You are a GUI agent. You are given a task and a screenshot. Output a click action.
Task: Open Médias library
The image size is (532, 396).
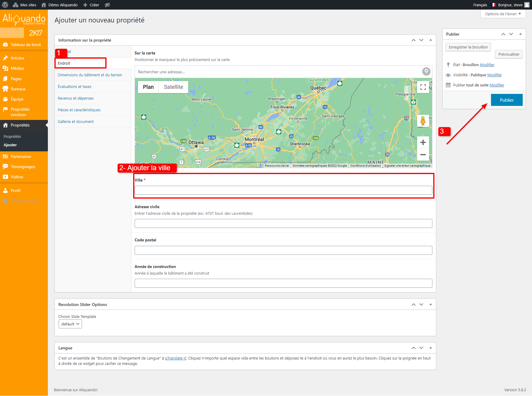24,68
